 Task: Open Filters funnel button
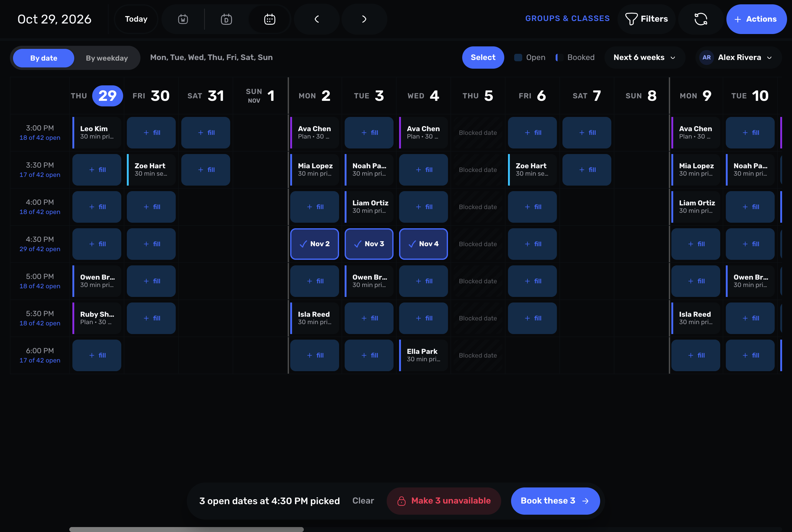point(646,19)
